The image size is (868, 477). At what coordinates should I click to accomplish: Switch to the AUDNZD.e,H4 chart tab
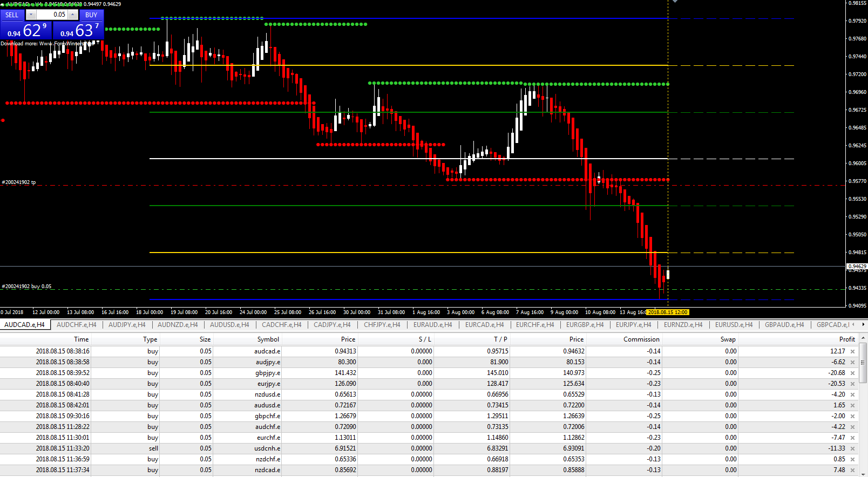point(178,325)
